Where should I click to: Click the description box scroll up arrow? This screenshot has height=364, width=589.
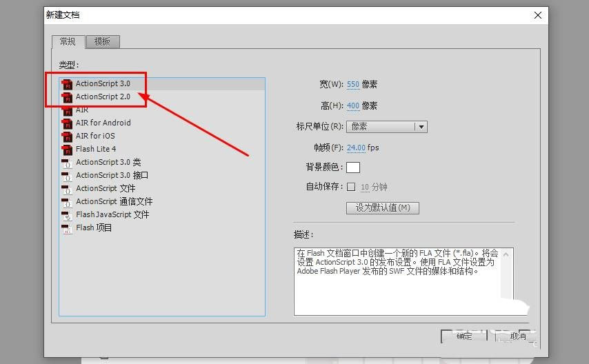(506, 254)
